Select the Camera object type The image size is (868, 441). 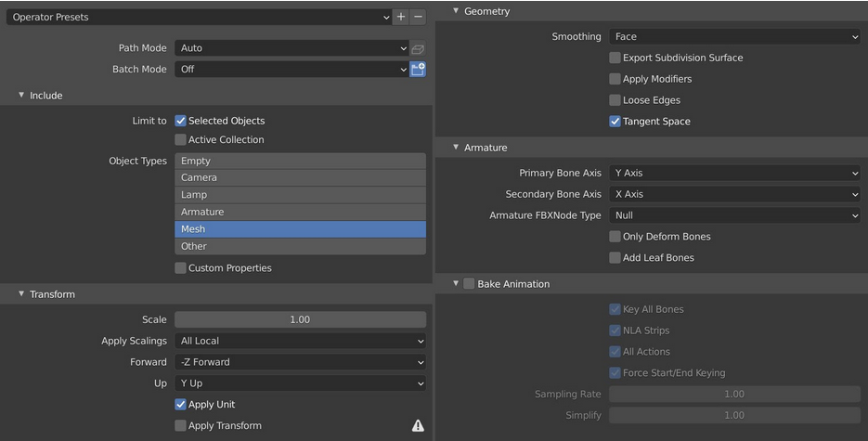[300, 177]
